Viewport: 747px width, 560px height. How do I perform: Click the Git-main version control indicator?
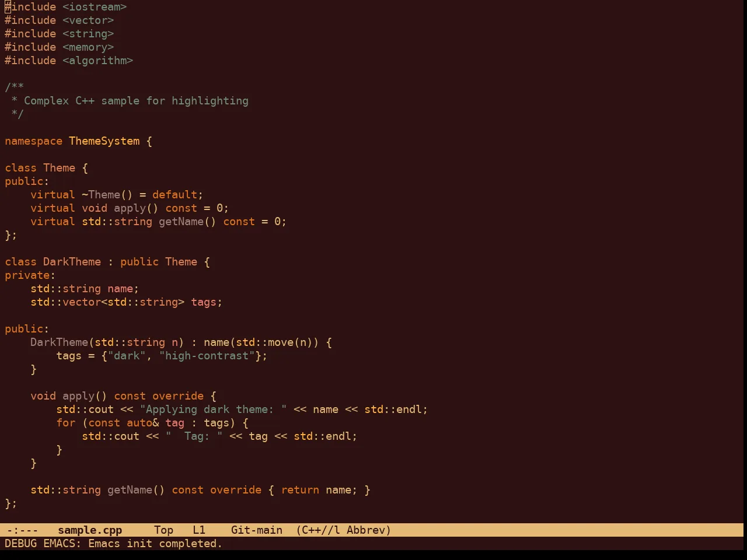[x=257, y=530]
